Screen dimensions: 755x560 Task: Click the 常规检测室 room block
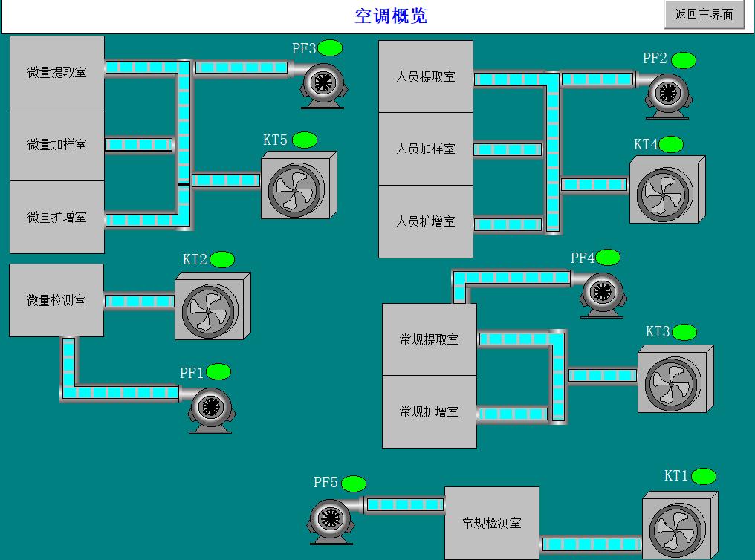coord(491,523)
